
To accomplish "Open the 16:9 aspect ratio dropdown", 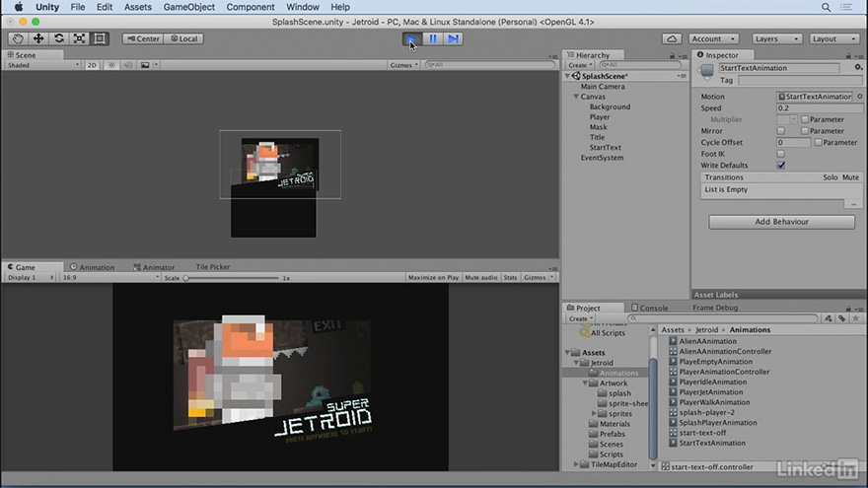I will coord(110,278).
